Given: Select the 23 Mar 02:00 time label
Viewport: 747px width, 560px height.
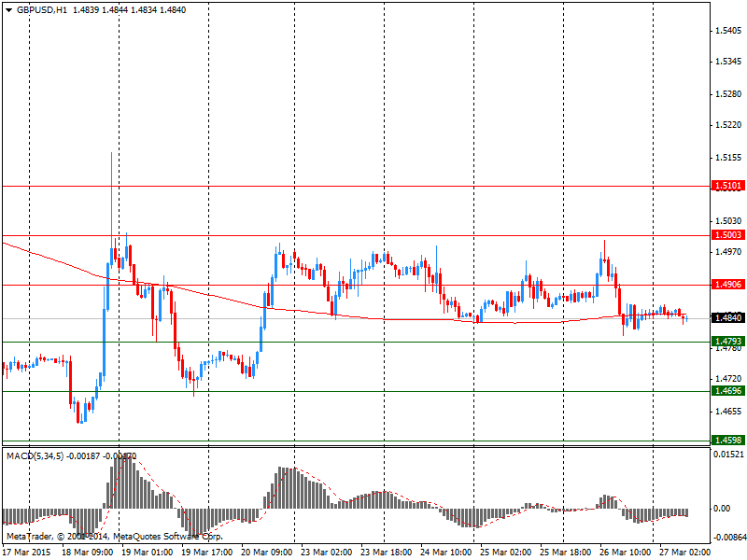Looking at the screenshot, I should (x=326, y=552).
